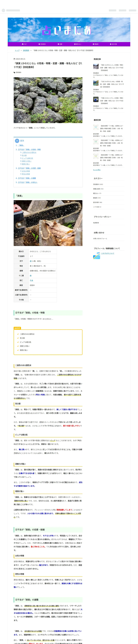The image size is (138, 644).
Task: Click the home icon beside TOP
Action: tap(23, 44)
